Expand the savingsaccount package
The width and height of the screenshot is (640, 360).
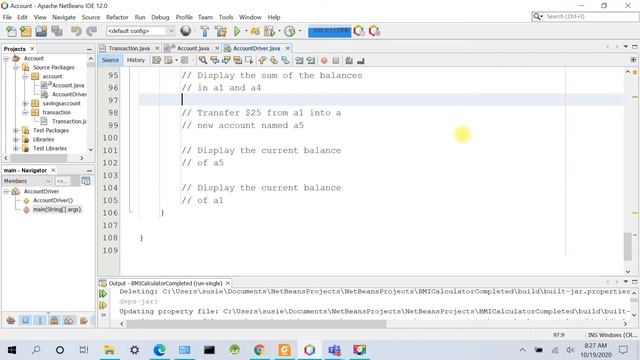click(25, 103)
